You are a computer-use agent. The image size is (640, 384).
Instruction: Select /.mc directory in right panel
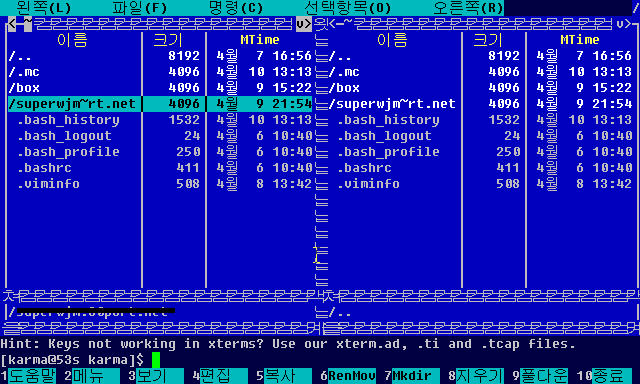click(x=480, y=72)
